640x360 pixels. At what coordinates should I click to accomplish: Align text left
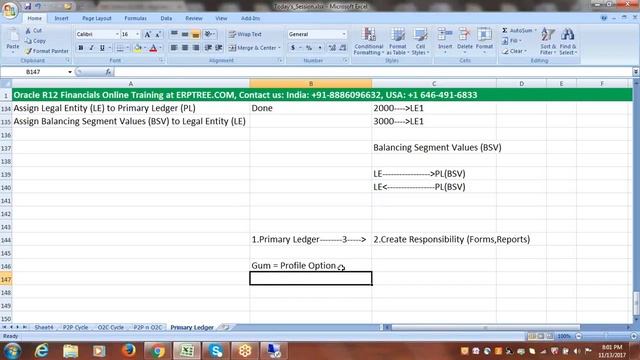coord(174,48)
